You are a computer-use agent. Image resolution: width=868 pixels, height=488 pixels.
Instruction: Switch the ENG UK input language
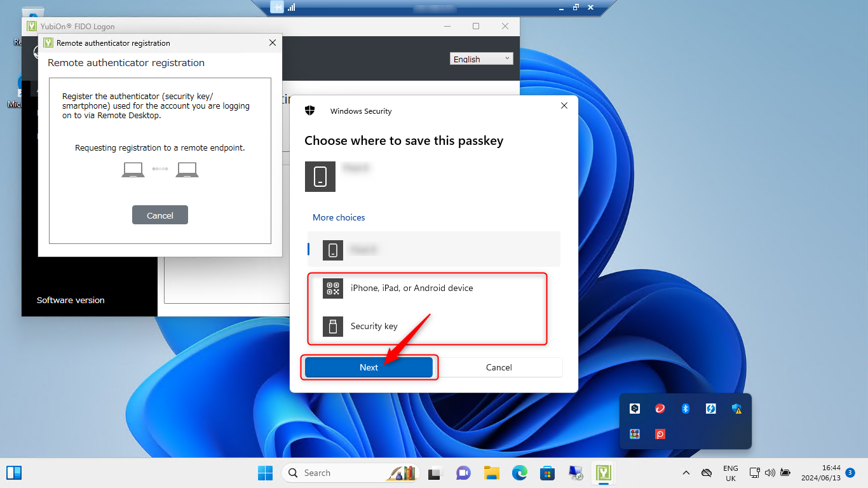tap(731, 473)
